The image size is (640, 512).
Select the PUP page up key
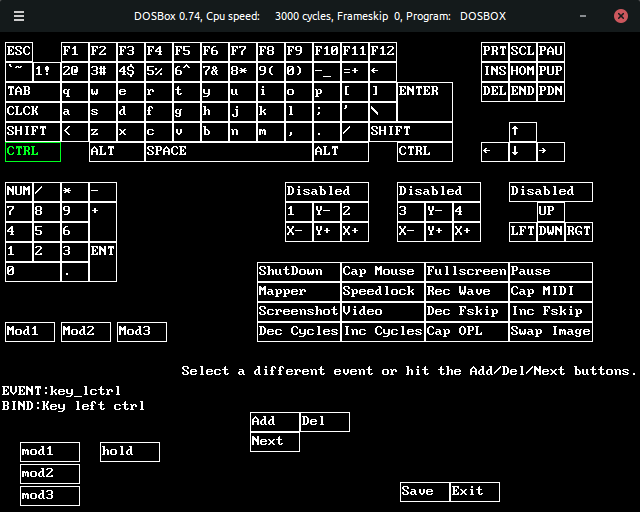point(551,72)
